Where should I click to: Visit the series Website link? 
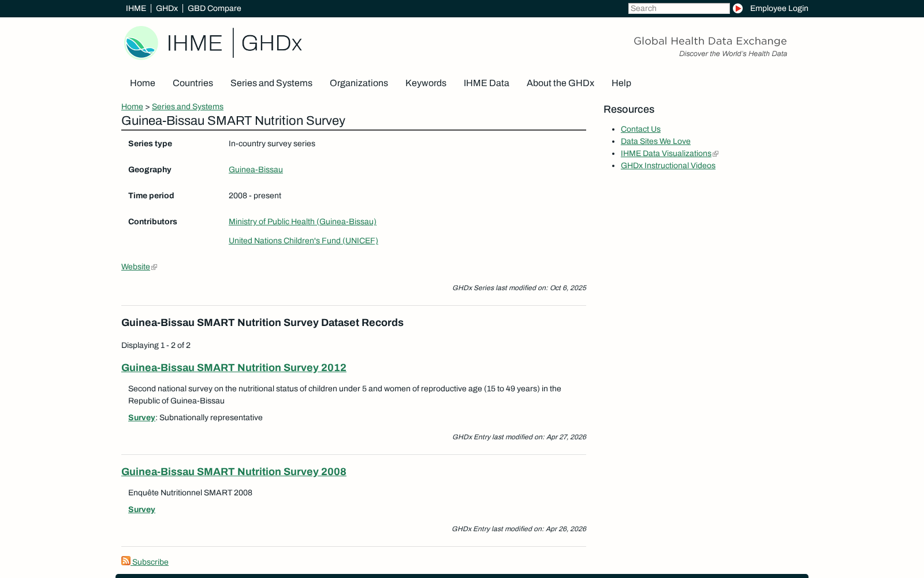click(x=136, y=266)
